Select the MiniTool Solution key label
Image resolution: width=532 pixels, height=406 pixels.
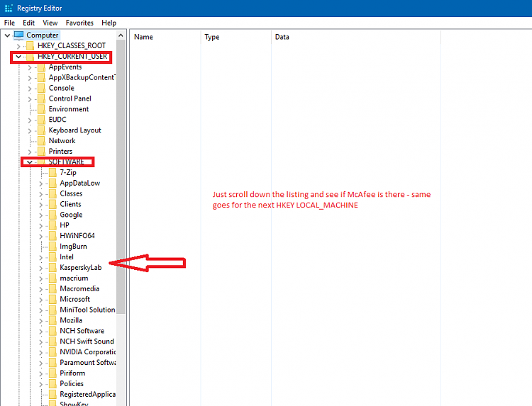(x=87, y=310)
